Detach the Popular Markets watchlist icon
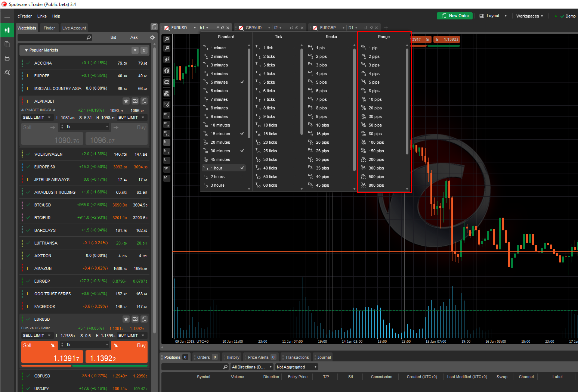The width and height of the screenshot is (578, 392). click(x=144, y=50)
